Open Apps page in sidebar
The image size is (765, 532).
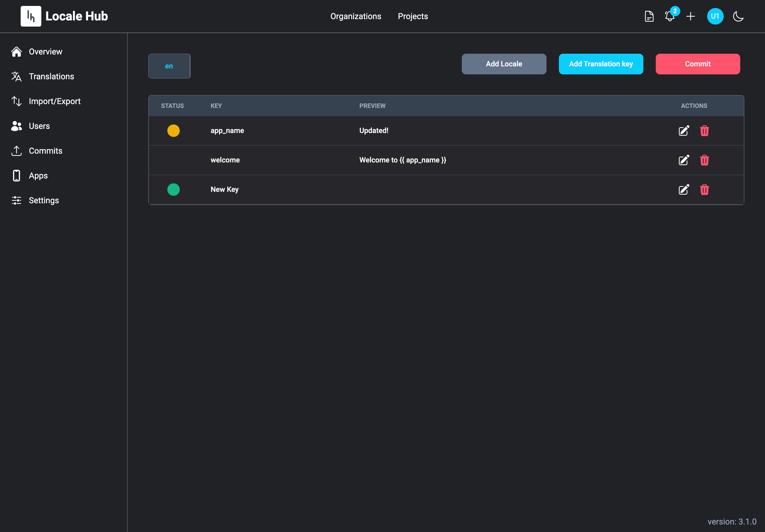(x=38, y=176)
